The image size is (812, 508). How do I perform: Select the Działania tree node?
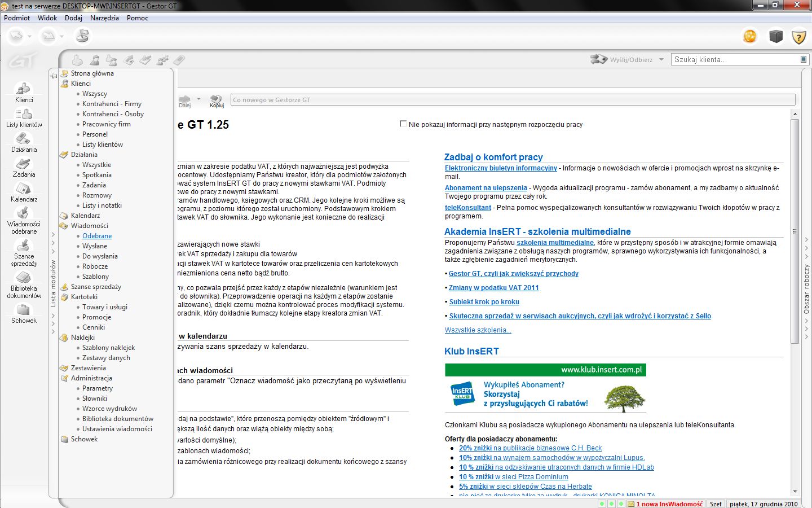point(84,155)
